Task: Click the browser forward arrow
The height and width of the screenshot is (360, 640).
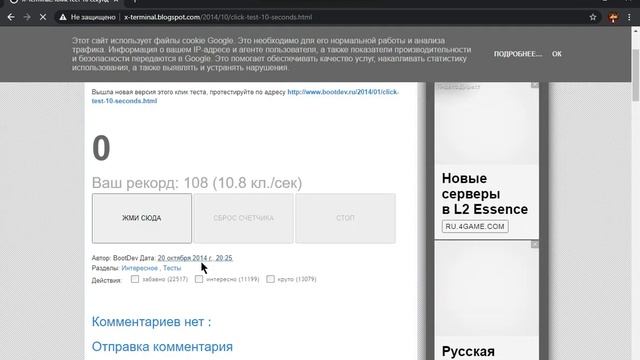Action: (x=27, y=17)
